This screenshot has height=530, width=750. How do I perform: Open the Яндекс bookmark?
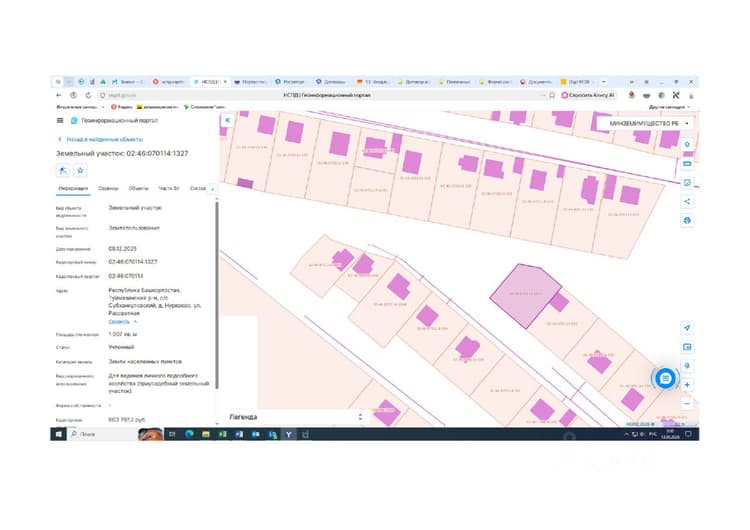121,107
